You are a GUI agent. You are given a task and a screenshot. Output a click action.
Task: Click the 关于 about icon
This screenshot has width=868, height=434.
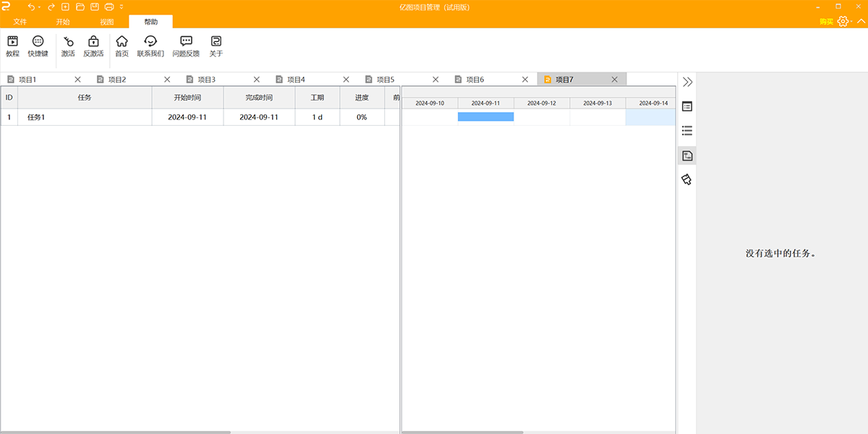(216, 46)
